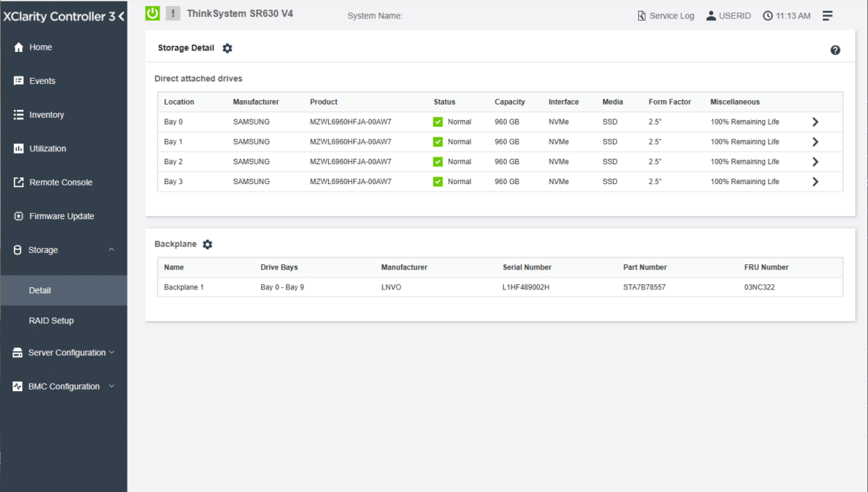Open the hamburger menu in the header
This screenshot has width=868, height=492.
(x=827, y=16)
